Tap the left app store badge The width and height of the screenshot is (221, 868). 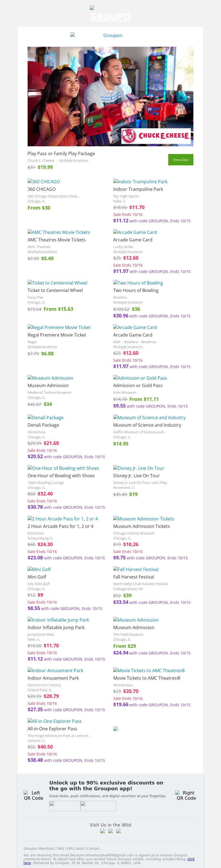[65, 806]
